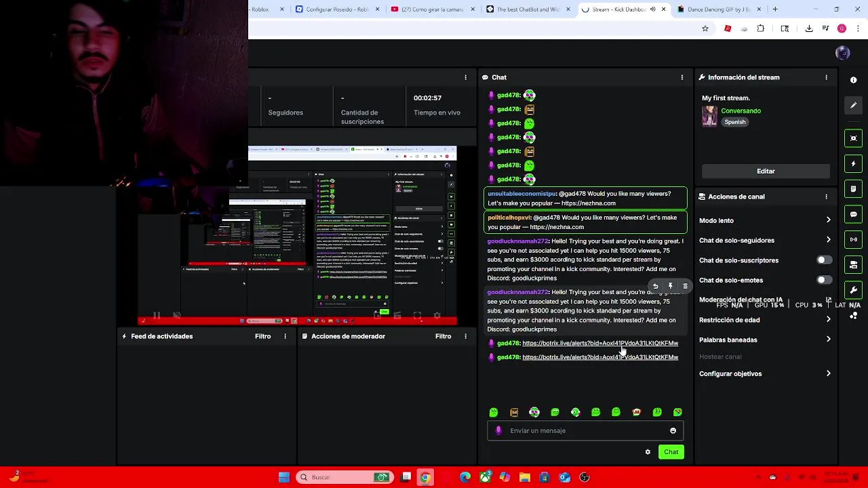
Task: Open Chrome extensions puzzle icon
Action: (x=760, y=28)
